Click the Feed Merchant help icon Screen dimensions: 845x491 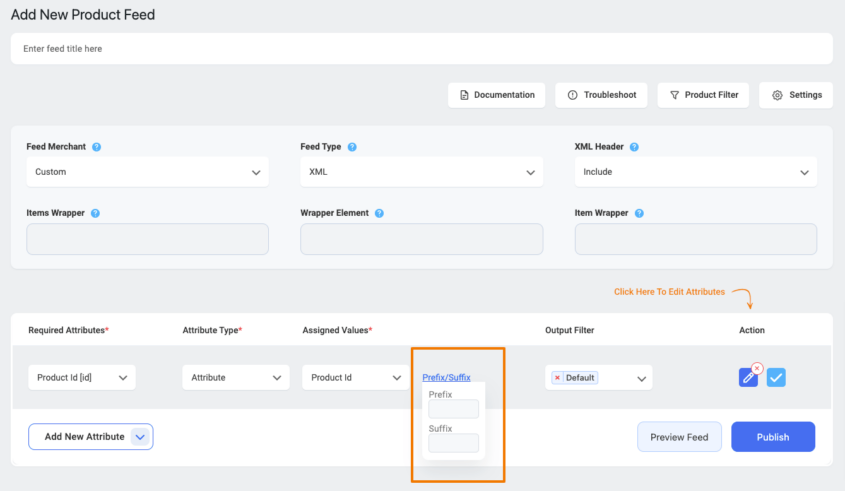[97, 147]
